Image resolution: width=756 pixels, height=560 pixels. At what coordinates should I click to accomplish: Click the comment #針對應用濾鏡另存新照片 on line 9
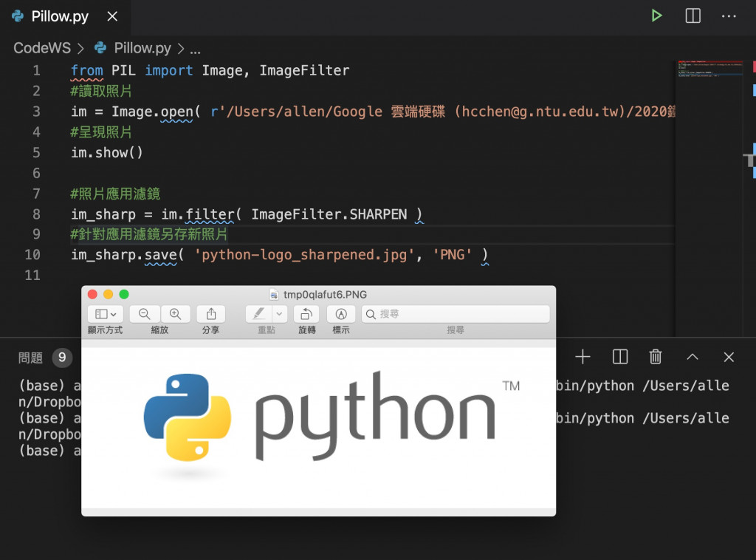(x=148, y=234)
